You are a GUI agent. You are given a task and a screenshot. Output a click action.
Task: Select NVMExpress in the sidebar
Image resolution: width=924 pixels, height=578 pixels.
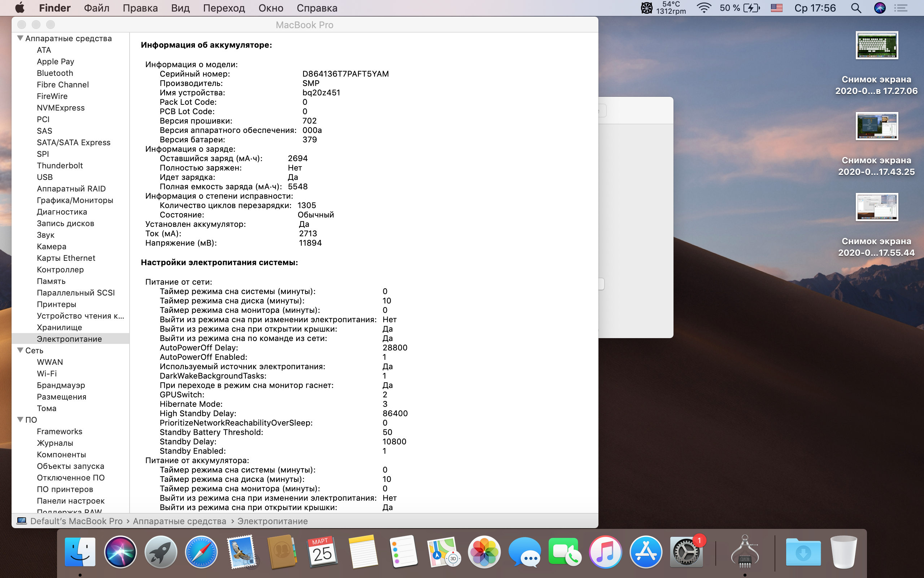pos(61,108)
